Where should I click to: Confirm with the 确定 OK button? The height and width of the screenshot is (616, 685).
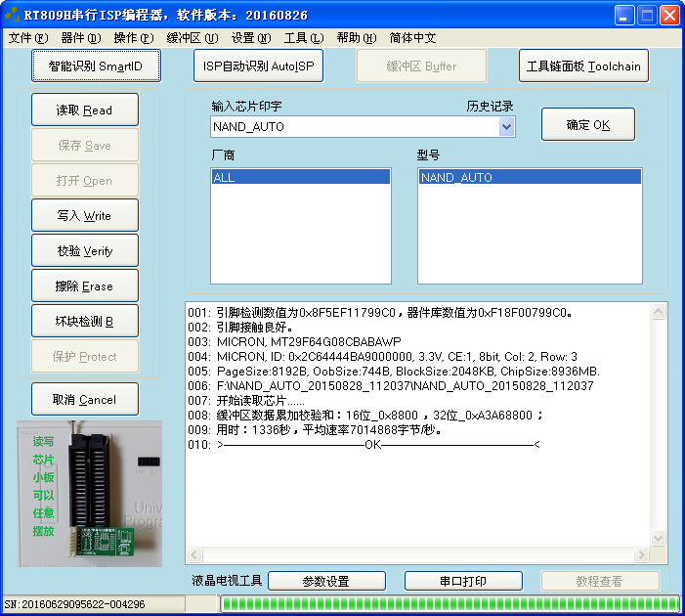click(x=588, y=124)
